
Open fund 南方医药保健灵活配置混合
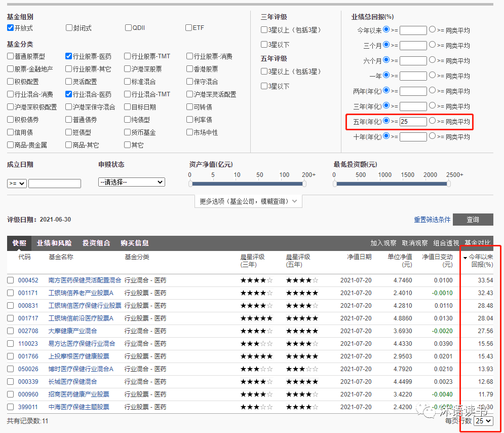click(x=85, y=280)
